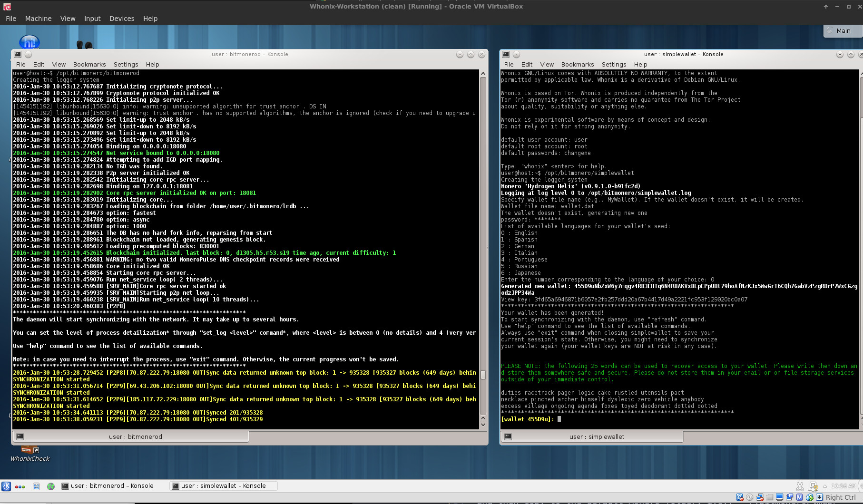Open View menu in simplewallet Konsole
This screenshot has height=504, width=863.
coord(547,65)
